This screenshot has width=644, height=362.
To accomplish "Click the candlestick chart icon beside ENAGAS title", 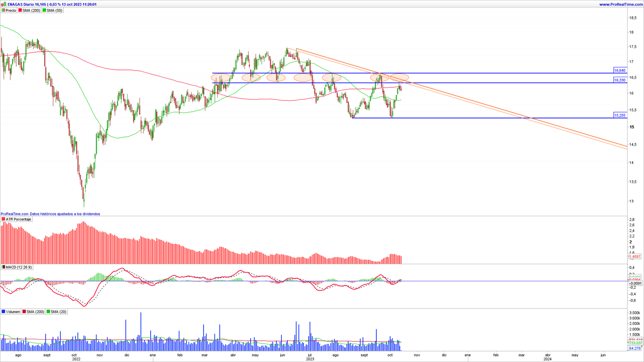I will tap(4, 4).
